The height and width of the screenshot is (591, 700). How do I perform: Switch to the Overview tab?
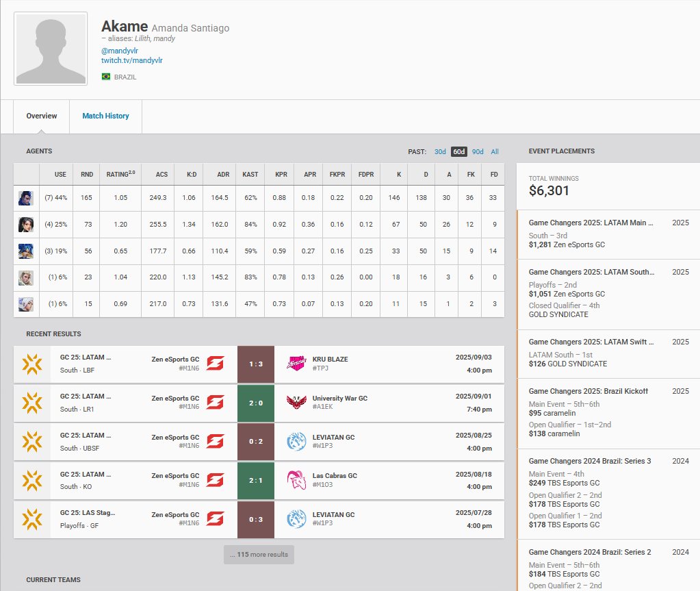click(42, 116)
